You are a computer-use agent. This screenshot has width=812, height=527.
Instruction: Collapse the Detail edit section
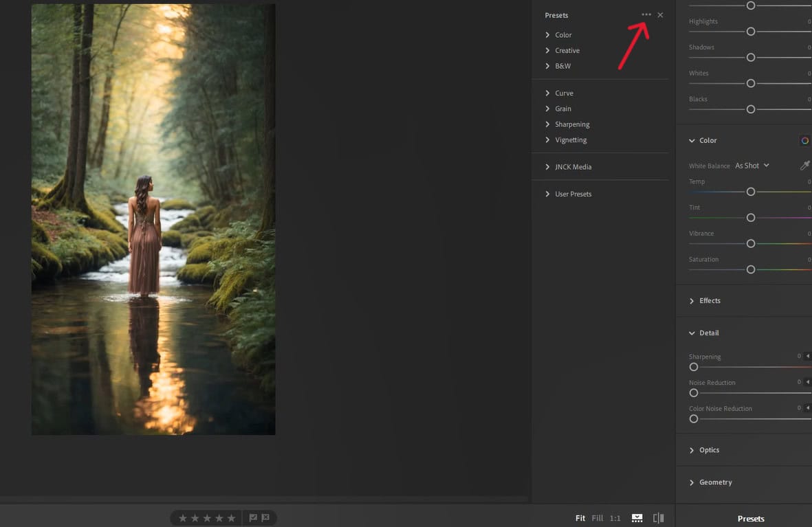(x=704, y=333)
